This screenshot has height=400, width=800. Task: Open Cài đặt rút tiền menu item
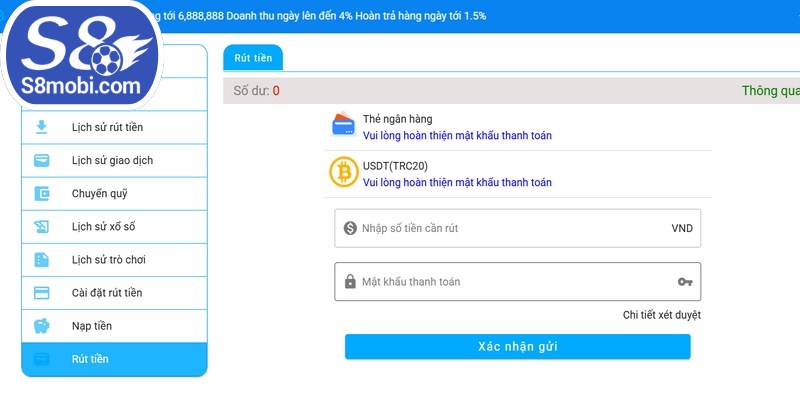pyautogui.click(x=107, y=293)
